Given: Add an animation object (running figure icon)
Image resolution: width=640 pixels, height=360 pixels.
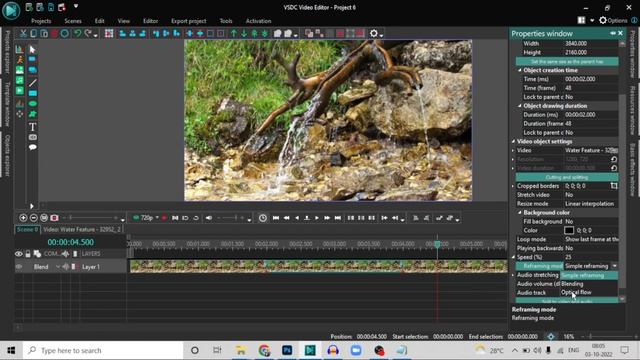Looking at the screenshot, I should [x=20, y=60].
